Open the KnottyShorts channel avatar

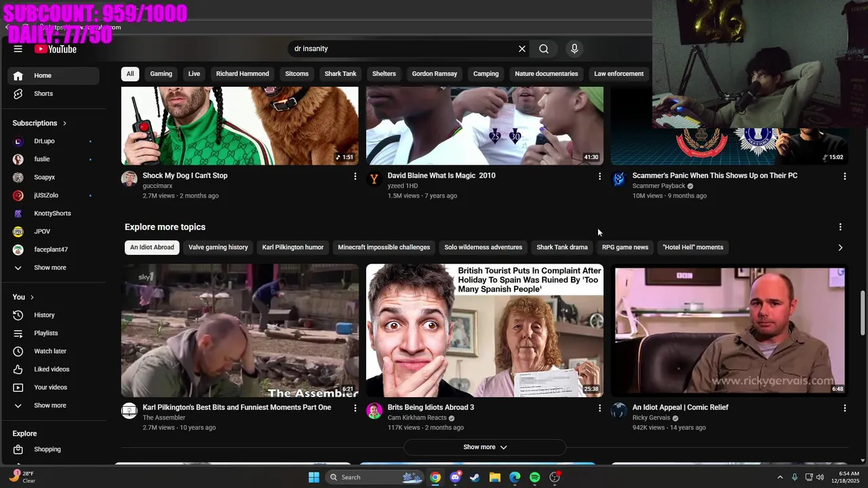tap(18, 213)
